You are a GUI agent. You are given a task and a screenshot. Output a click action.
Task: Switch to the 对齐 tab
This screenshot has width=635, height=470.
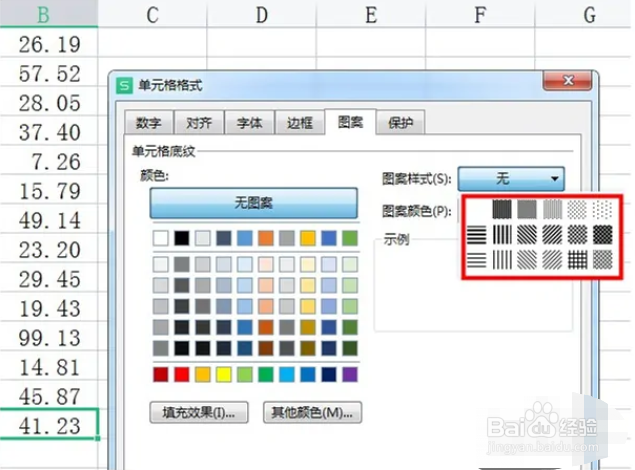pos(199,122)
